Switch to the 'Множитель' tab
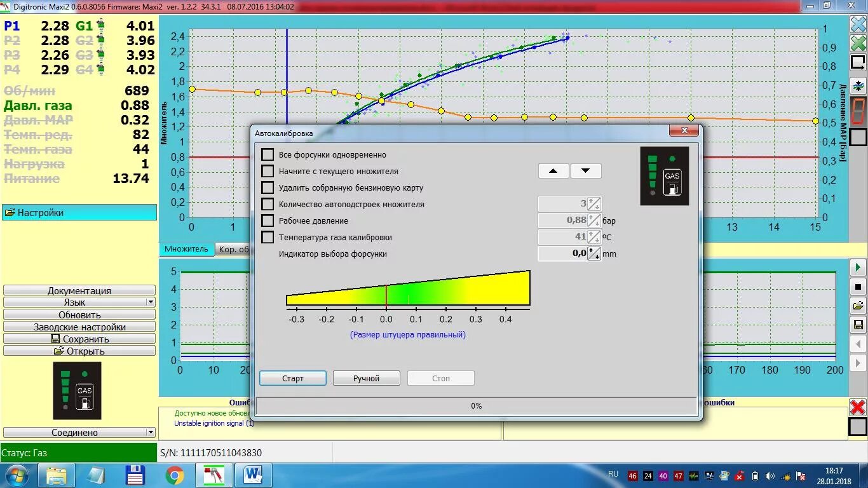The image size is (868, 488). coord(186,249)
